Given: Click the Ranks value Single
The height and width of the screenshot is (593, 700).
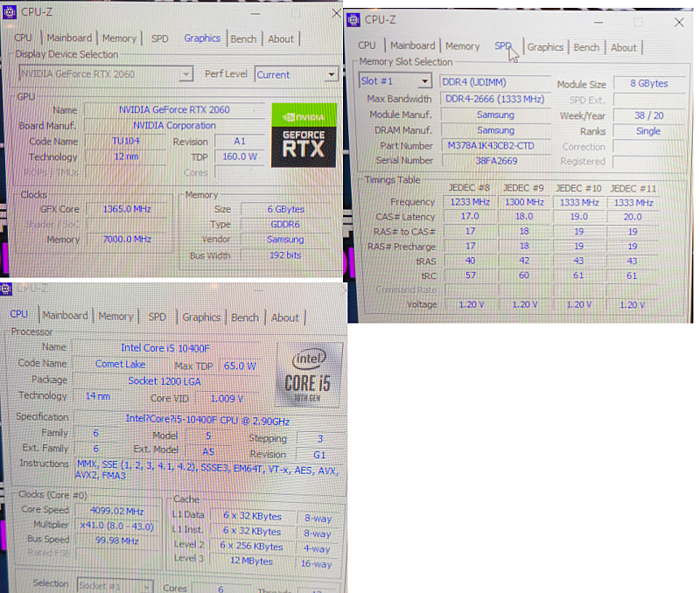Looking at the screenshot, I should [x=648, y=130].
